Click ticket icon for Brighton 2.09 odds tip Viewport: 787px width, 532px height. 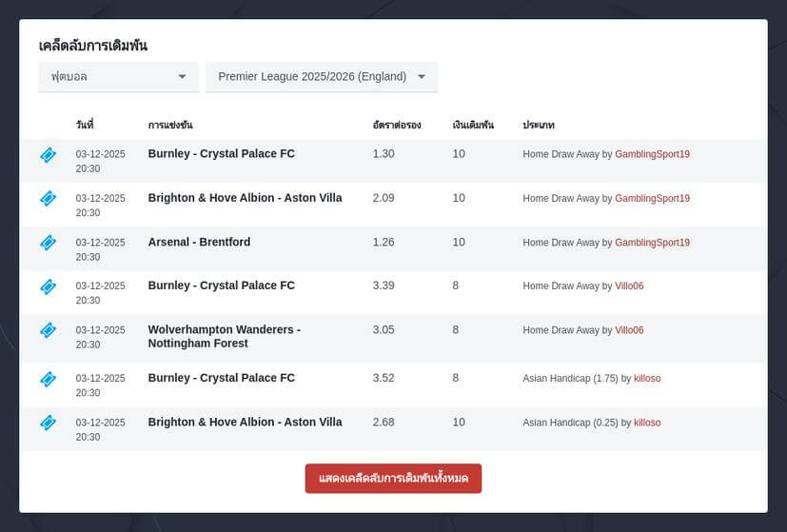(48, 199)
